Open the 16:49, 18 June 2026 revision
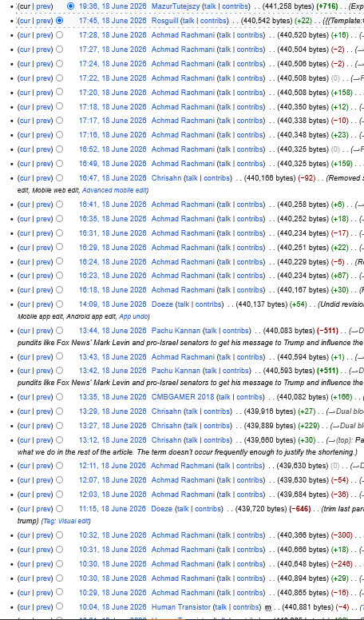The height and width of the screenshot is (620, 364). (113, 164)
